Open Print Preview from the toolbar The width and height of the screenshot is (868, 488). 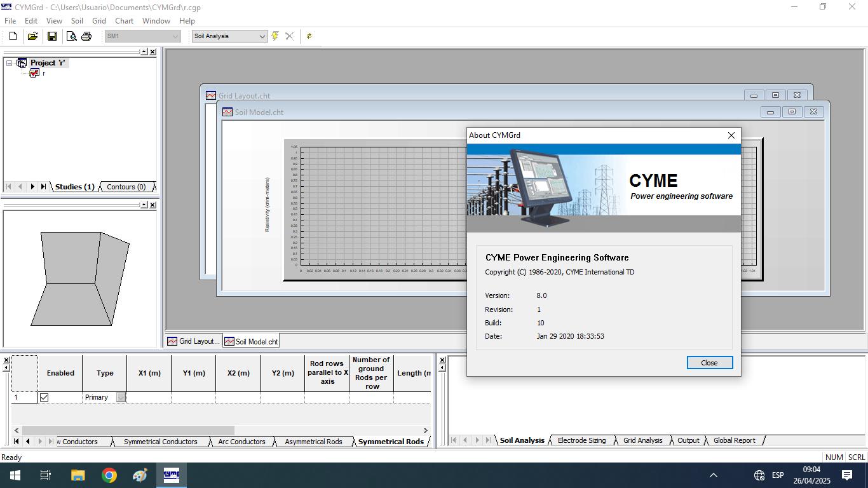point(71,36)
